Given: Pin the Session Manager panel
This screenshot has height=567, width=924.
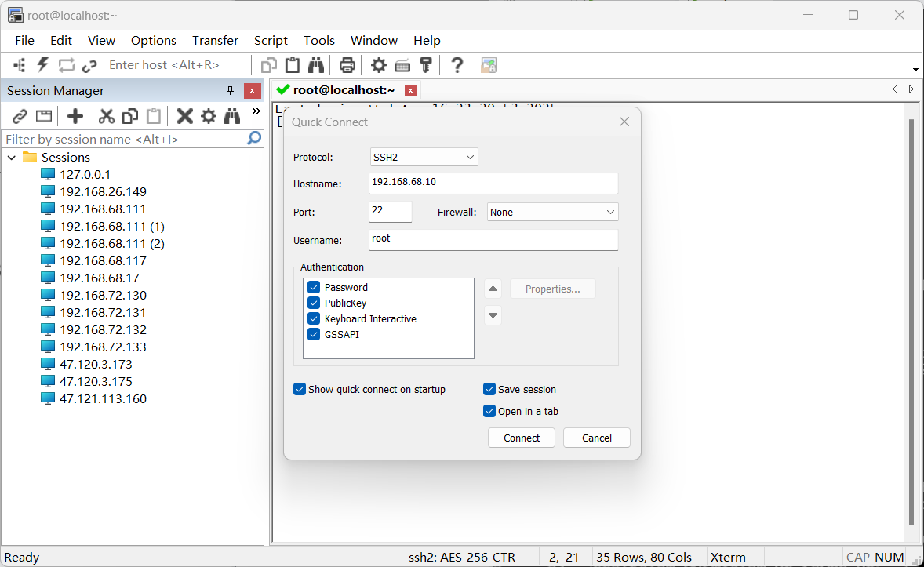Looking at the screenshot, I should [x=230, y=91].
